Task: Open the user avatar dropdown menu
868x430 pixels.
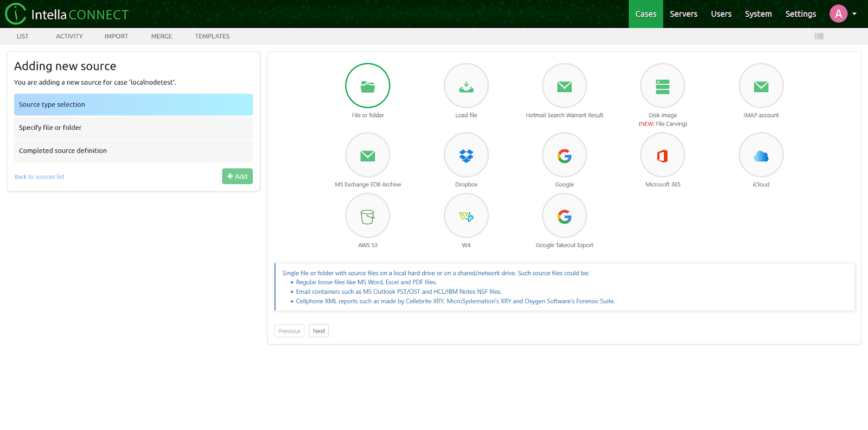Action: pos(843,14)
